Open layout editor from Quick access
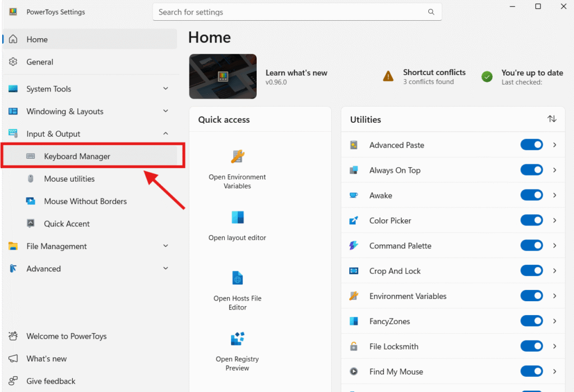 click(x=238, y=218)
